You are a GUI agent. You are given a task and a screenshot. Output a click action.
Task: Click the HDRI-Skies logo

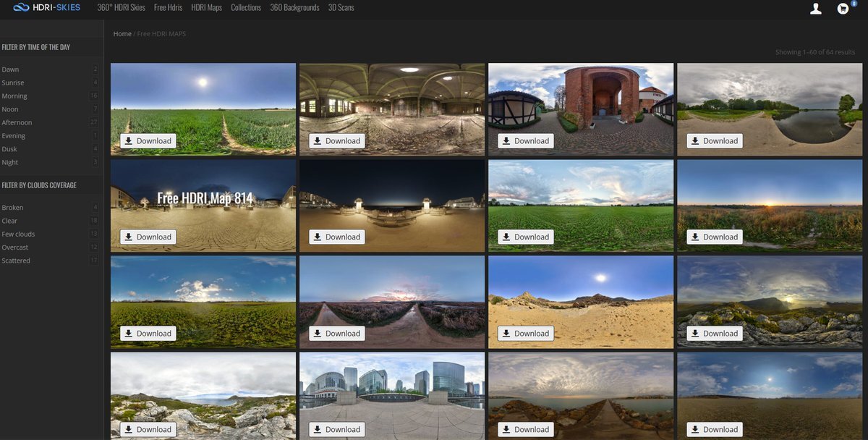pos(46,8)
